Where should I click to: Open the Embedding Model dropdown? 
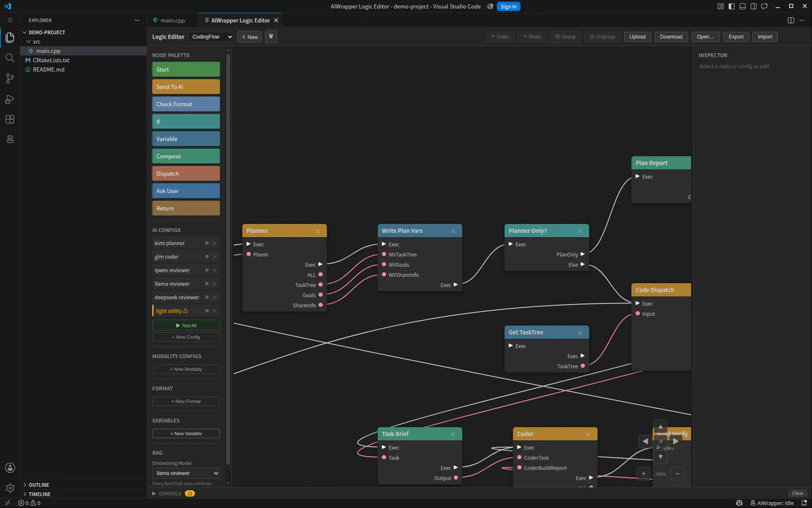pyautogui.click(x=186, y=473)
